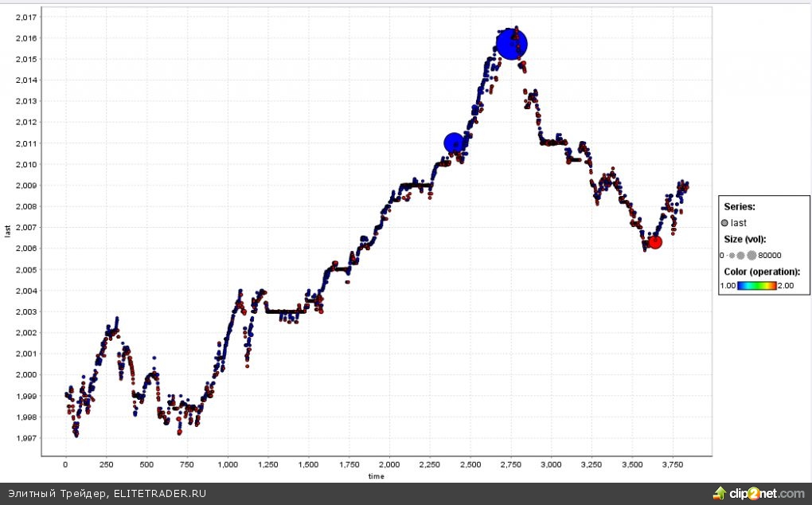Click the 'Color (operation):' legend label
812x505 pixels.
click(x=762, y=272)
